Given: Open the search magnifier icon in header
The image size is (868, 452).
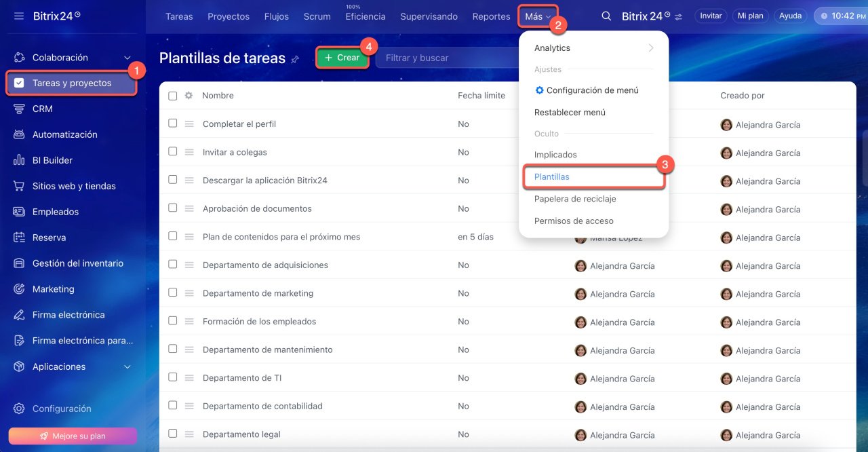Looking at the screenshot, I should tap(606, 16).
